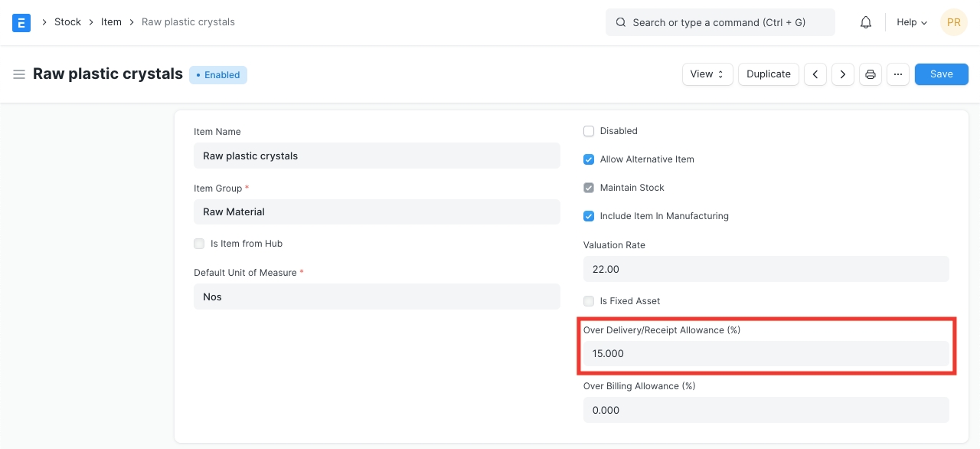Screen dimensions: 980x449
Task: Expand the View dropdown button
Action: (707, 74)
